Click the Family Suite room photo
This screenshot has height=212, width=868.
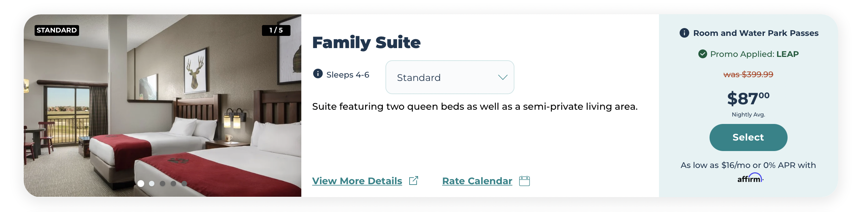click(x=163, y=105)
